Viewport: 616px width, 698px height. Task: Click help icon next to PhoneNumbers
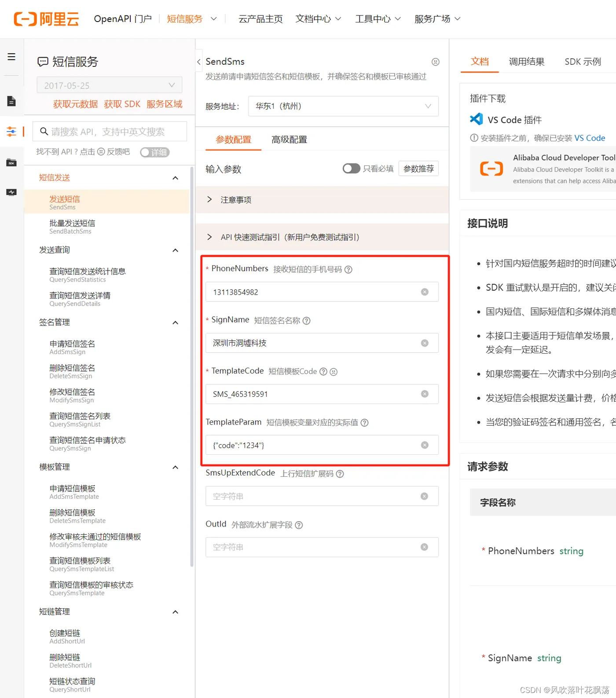point(348,270)
